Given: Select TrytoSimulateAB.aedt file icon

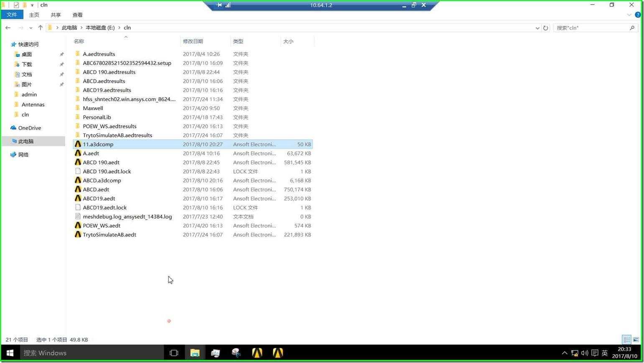Looking at the screenshot, I should click(x=78, y=235).
